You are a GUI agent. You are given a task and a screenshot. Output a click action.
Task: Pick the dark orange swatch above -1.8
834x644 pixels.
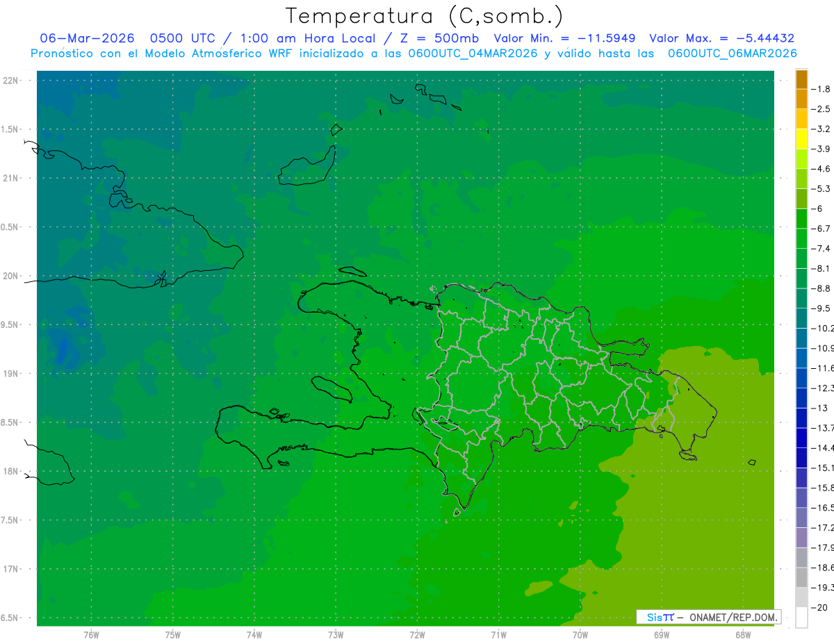pos(801,79)
